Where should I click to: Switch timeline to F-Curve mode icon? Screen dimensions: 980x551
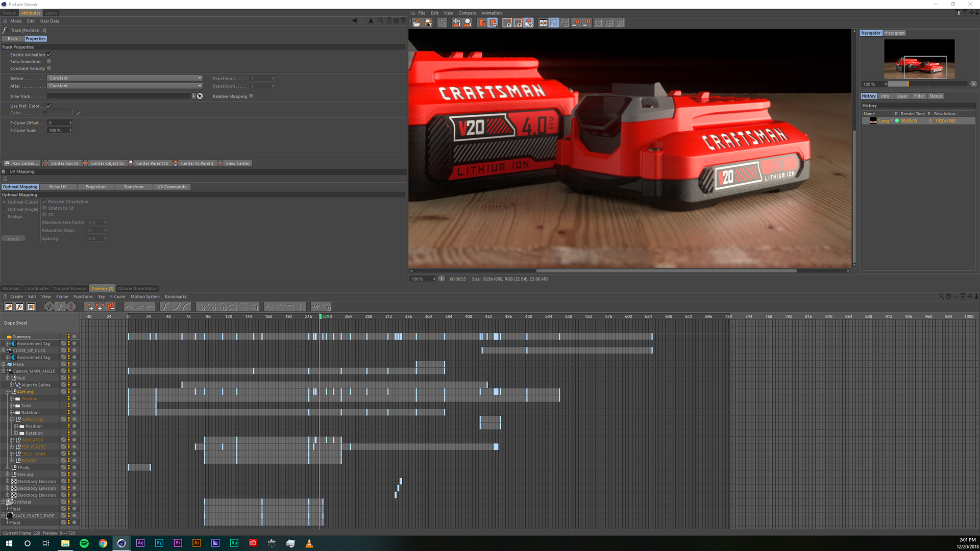[19, 307]
